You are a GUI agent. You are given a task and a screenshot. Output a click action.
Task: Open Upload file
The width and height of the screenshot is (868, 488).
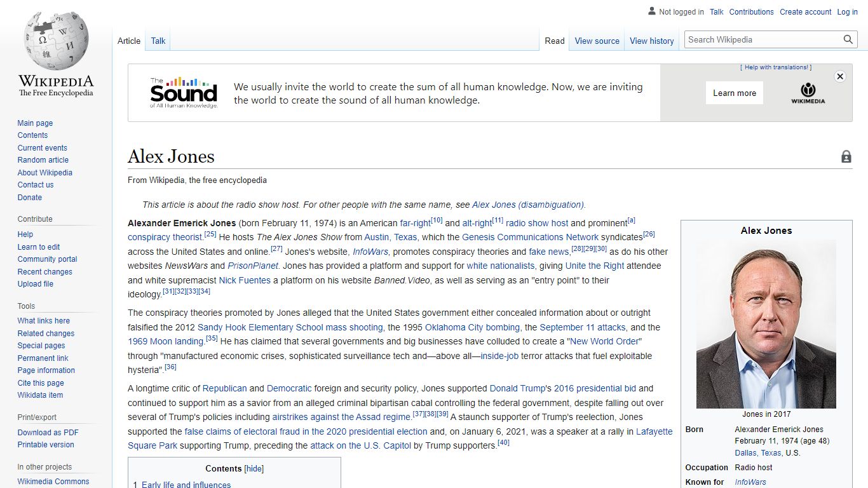pos(36,284)
